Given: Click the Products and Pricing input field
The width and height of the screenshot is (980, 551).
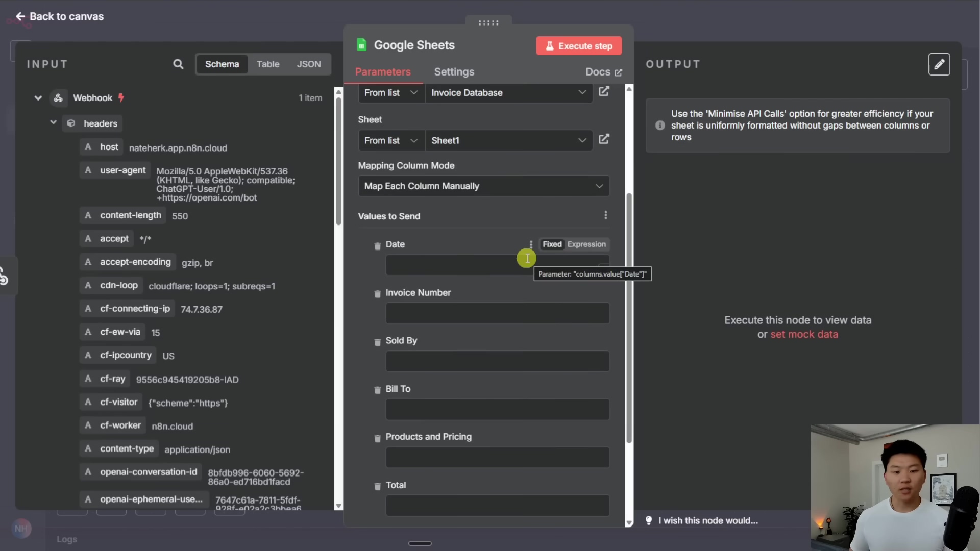Looking at the screenshot, I should click(498, 458).
